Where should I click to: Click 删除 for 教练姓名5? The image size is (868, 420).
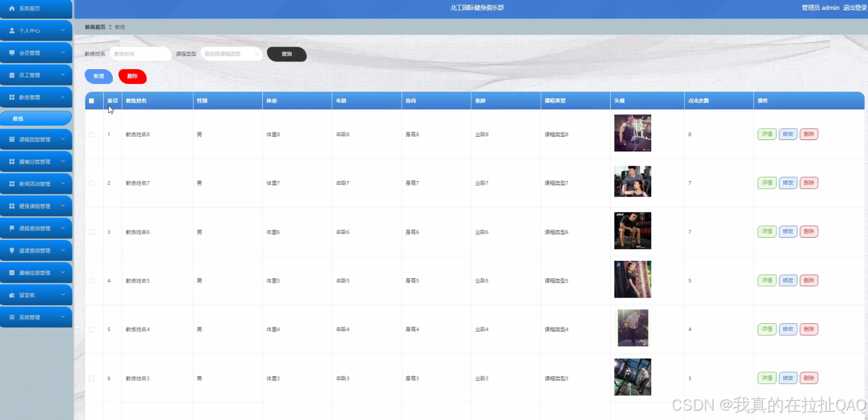809,281
